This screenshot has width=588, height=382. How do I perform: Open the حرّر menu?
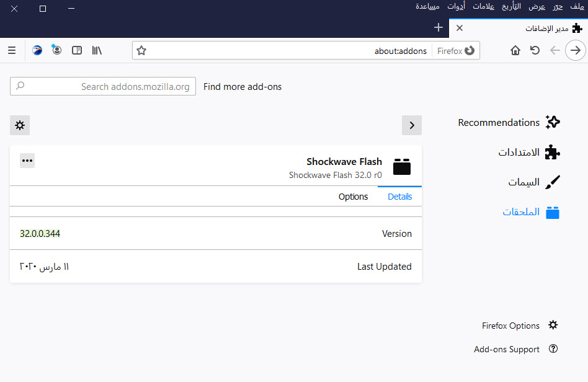[x=558, y=6]
